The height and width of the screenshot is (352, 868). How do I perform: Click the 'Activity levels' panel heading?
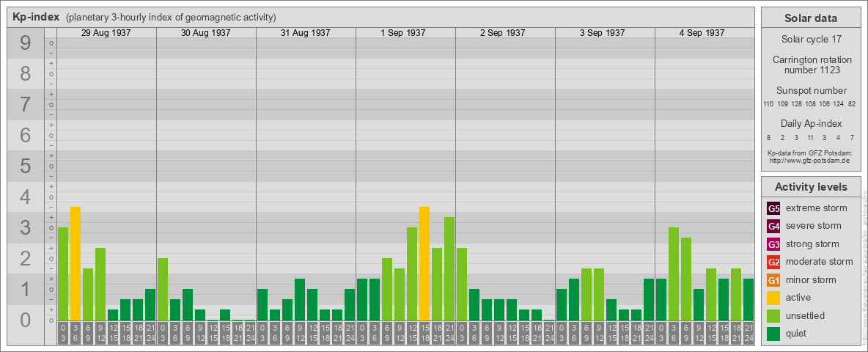pos(811,187)
